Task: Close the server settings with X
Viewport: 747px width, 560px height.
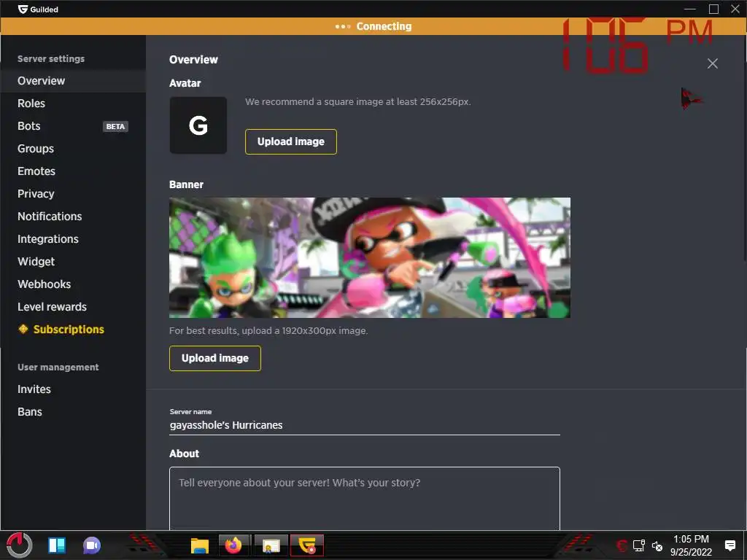Action: coord(712,63)
